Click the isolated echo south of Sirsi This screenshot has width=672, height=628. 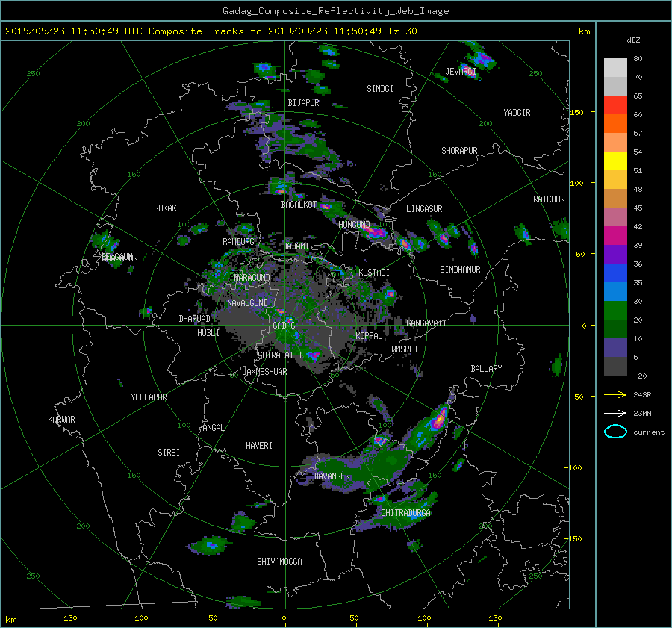click(x=210, y=545)
